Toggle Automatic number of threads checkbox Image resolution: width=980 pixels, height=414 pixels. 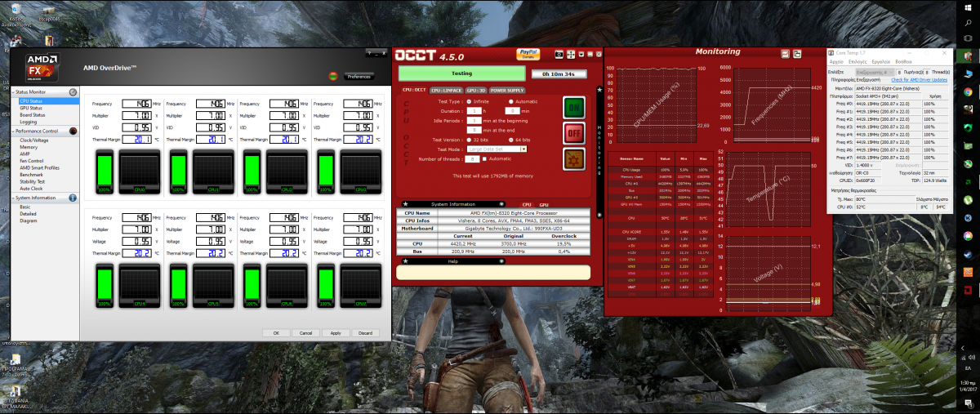(485, 158)
